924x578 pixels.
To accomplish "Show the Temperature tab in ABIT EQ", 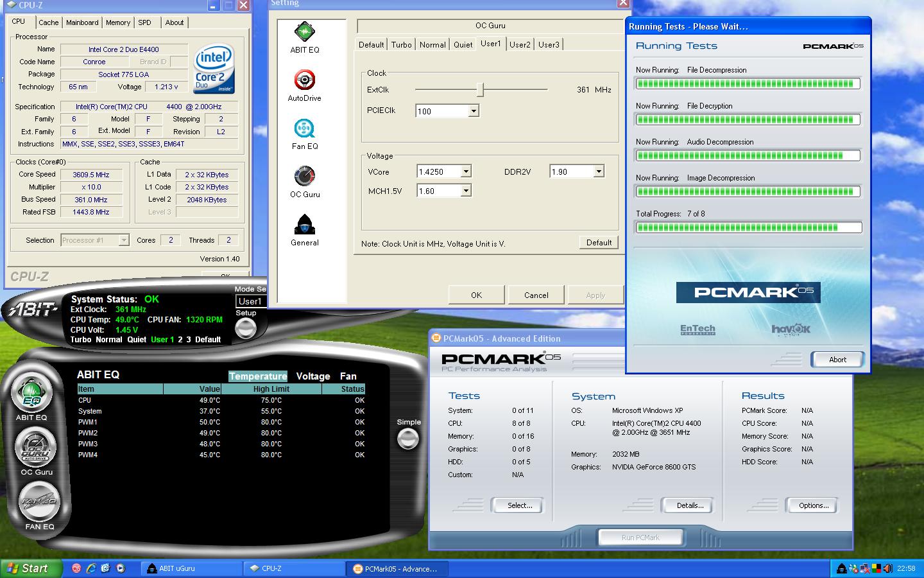I will (258, 376).
